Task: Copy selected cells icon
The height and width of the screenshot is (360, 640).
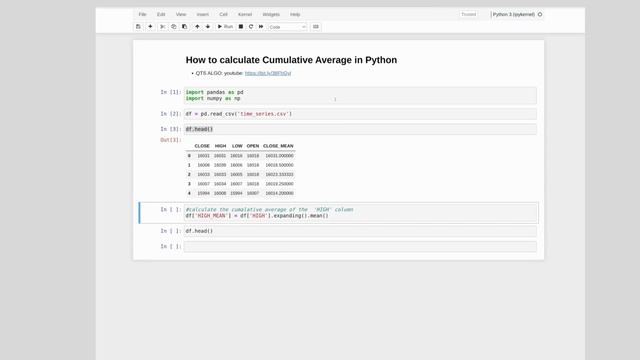Action: pyautogui.click(x=173, y=27)
